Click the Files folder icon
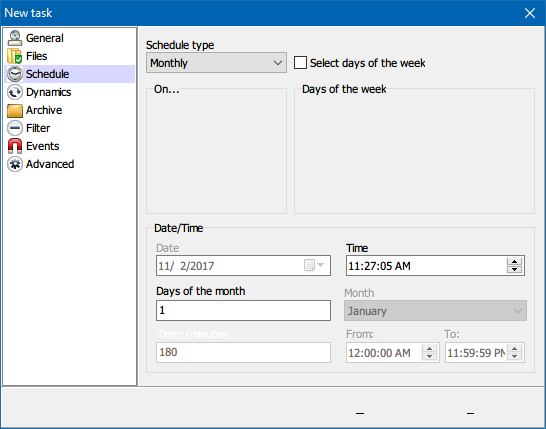546x429 pixels. tap(15, 56)
